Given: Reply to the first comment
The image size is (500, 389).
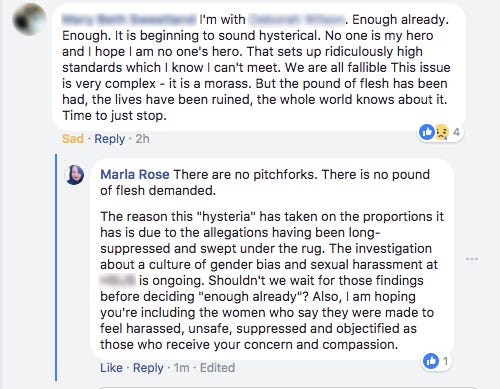Looking at the screenshot, I should pos(110,139).
